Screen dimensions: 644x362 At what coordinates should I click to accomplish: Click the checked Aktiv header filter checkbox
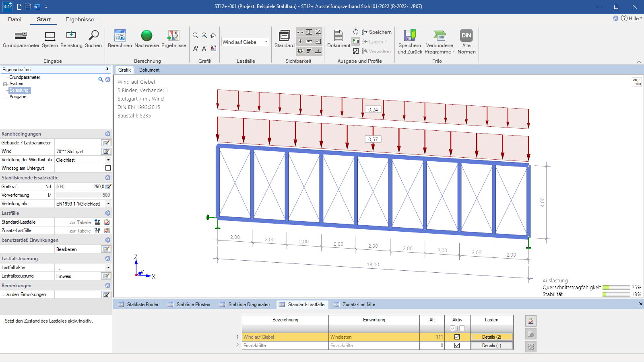tap(453, 328)
